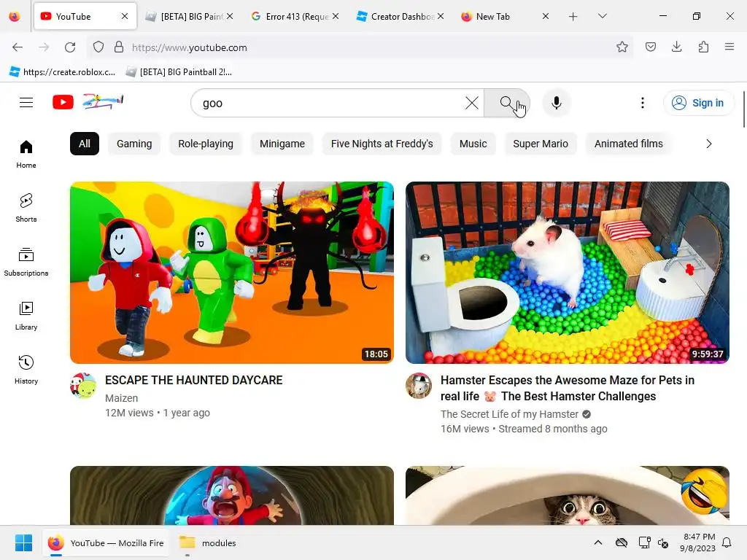The image size is (747, 560).
Task: Open the cat in toilet thumbnail
Action: [x=568, y=495]
